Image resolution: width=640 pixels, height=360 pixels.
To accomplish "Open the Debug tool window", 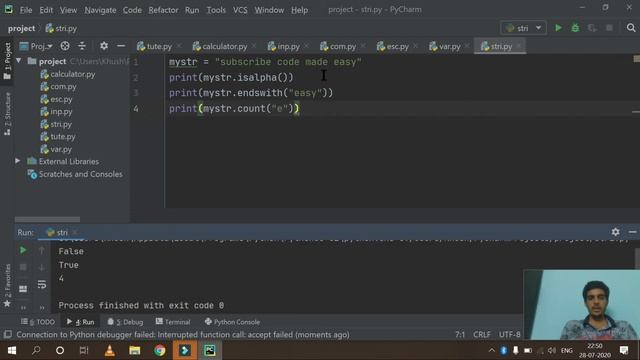I will (x=125, y=322).
